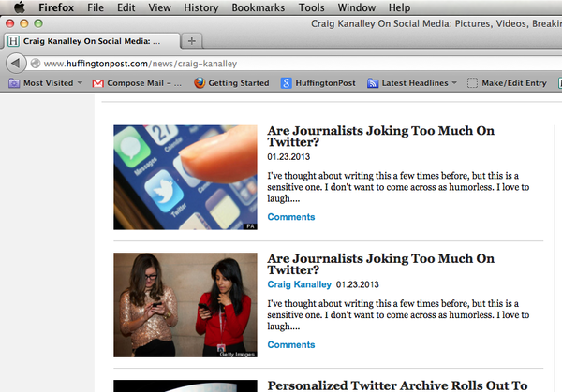The height and width of the screenshot is (392, 562).
Task: Click the dashed icon beside Make/Edit Entry
Action: 472,83
